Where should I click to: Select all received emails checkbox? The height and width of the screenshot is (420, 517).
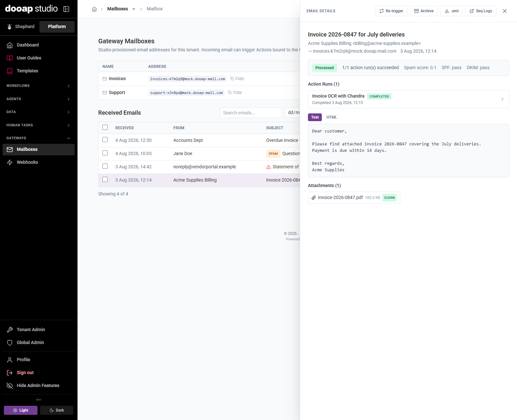[x=105, y=127]
